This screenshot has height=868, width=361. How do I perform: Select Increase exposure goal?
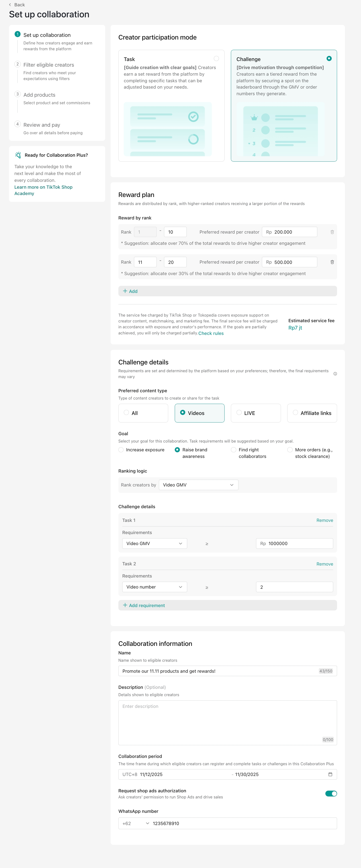pos(121,450)
